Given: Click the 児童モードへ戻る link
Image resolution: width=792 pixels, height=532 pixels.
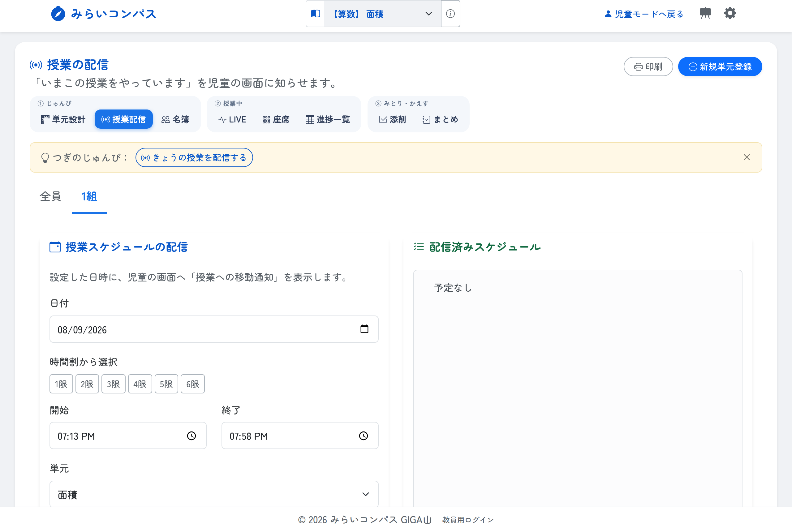Looking at the screenshot, I should point(644,14).
